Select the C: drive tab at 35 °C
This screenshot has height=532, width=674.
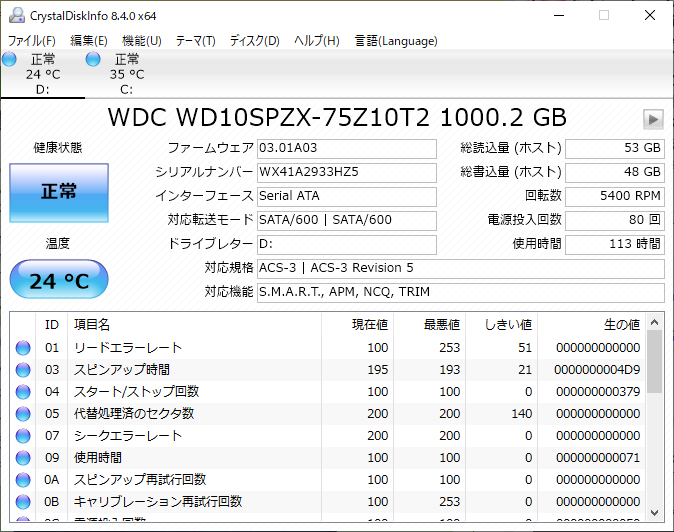tap(126, 74)
